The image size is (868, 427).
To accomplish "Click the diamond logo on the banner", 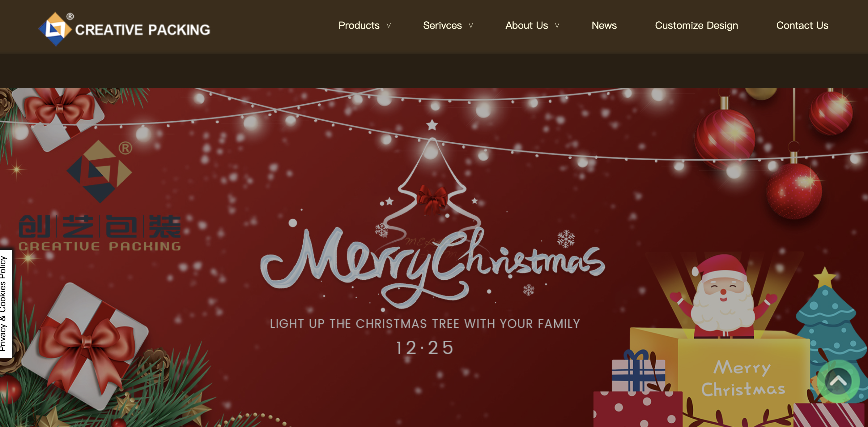I will click(x=99, y=172).
